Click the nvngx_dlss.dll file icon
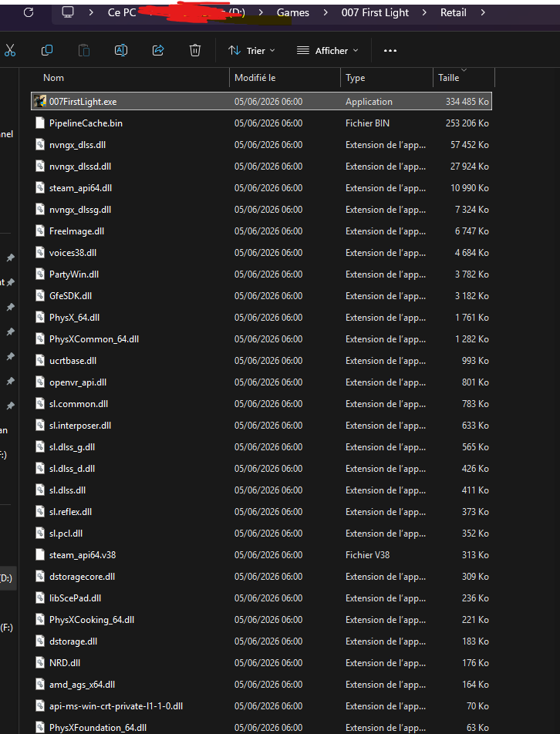 coord(40,144)
